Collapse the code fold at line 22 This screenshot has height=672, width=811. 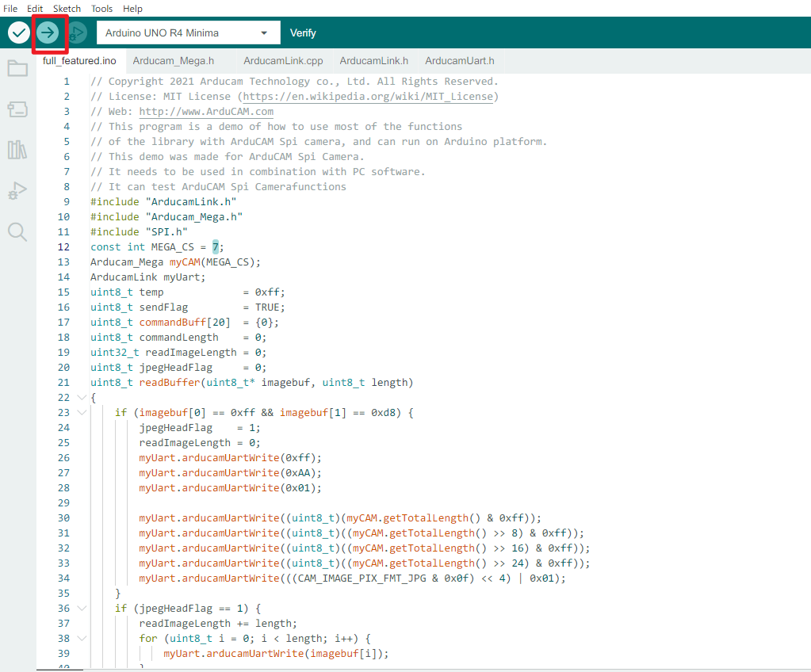pos(82,398)
